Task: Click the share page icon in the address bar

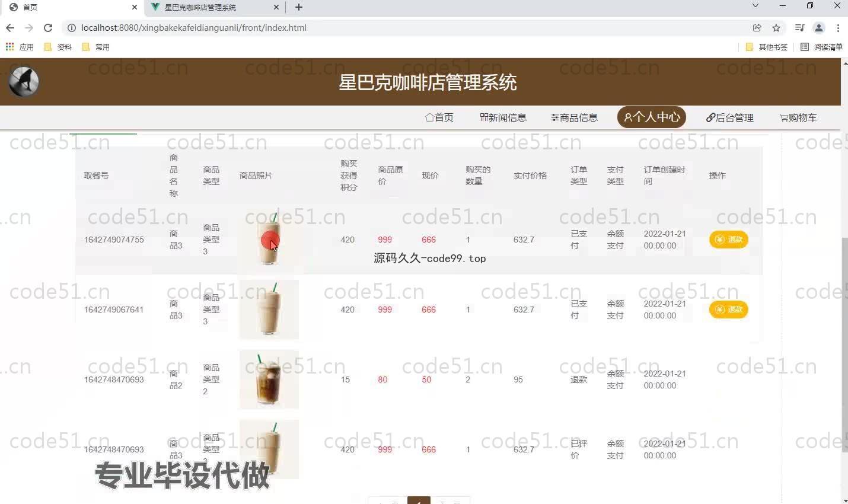Action: tap(757, 28)
